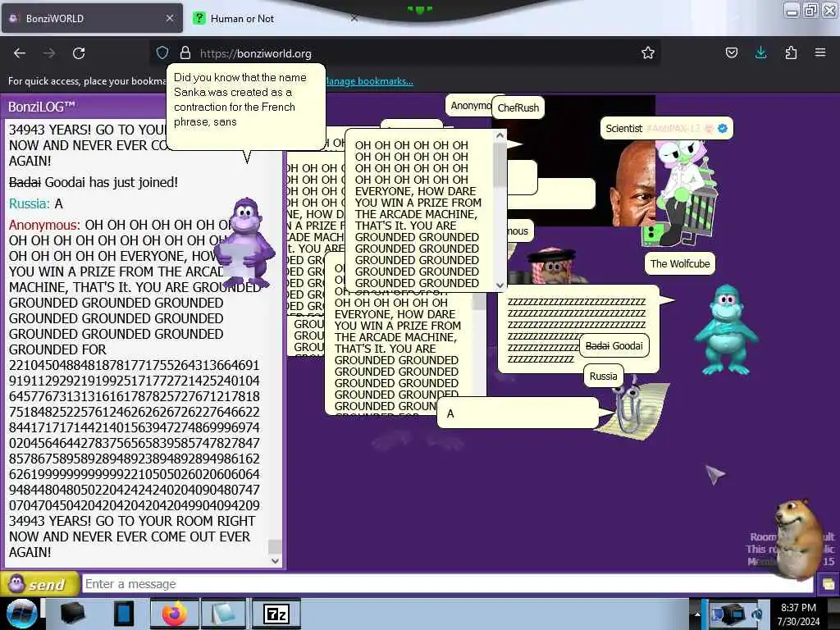Click the Manage bookmarks link

(x=370, y=81)
